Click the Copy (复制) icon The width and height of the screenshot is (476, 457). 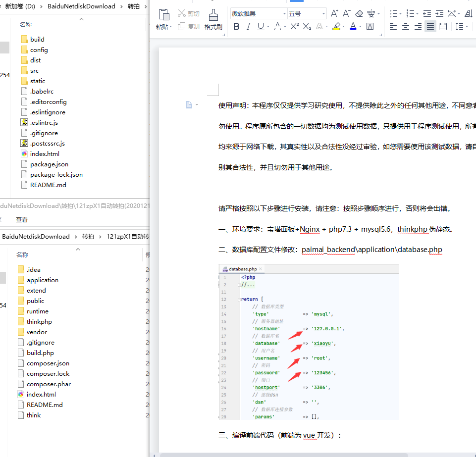coord(181,26)
